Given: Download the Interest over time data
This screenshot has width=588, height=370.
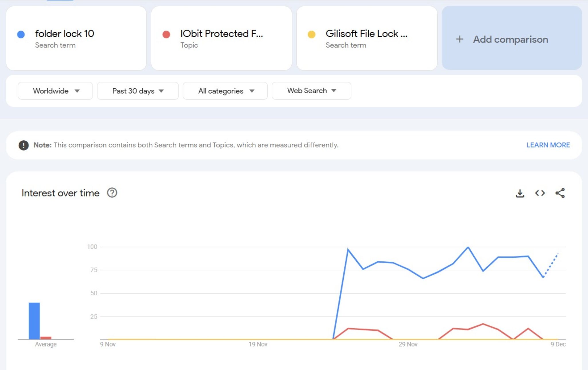Looking at the screenshot, I should 520,193.
